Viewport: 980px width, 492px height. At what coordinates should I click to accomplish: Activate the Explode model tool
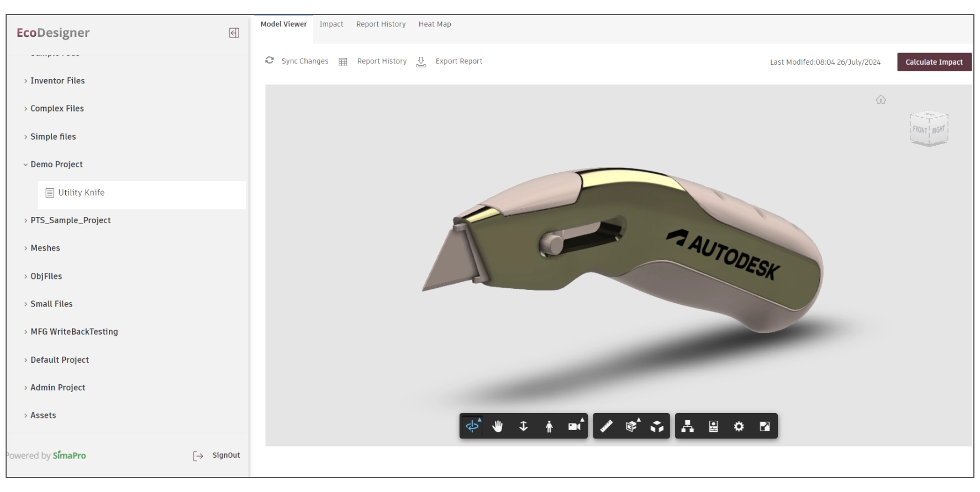click(x=657, y=426)
